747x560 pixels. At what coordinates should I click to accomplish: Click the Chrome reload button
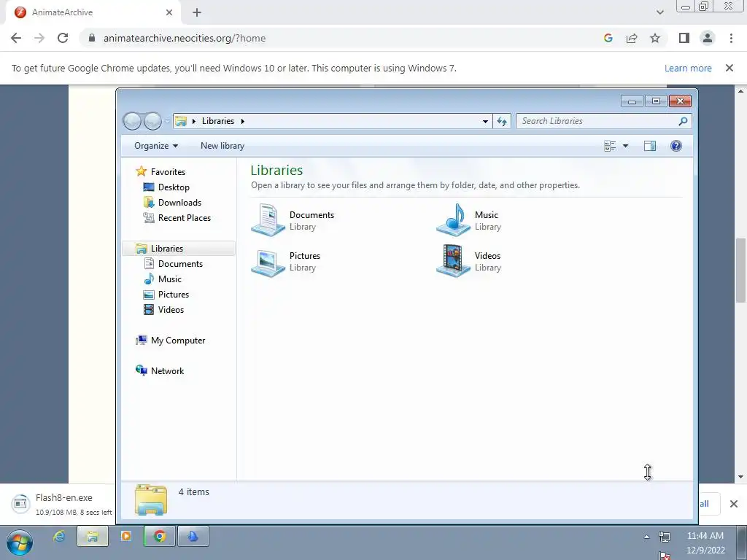pyautogui.click(x=63, y=38)
